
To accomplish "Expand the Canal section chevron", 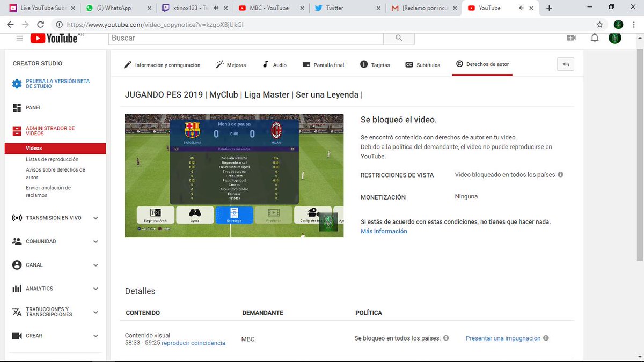I will [96, 265].
